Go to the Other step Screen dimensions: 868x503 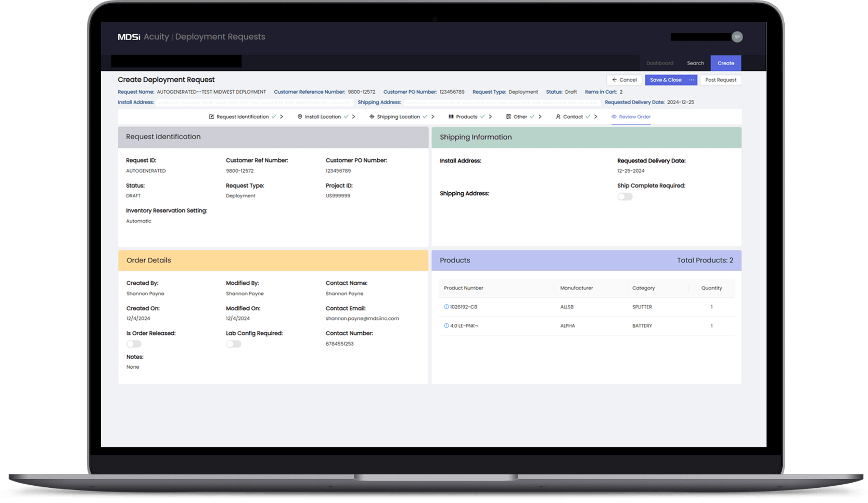click(x=520, y=117)
